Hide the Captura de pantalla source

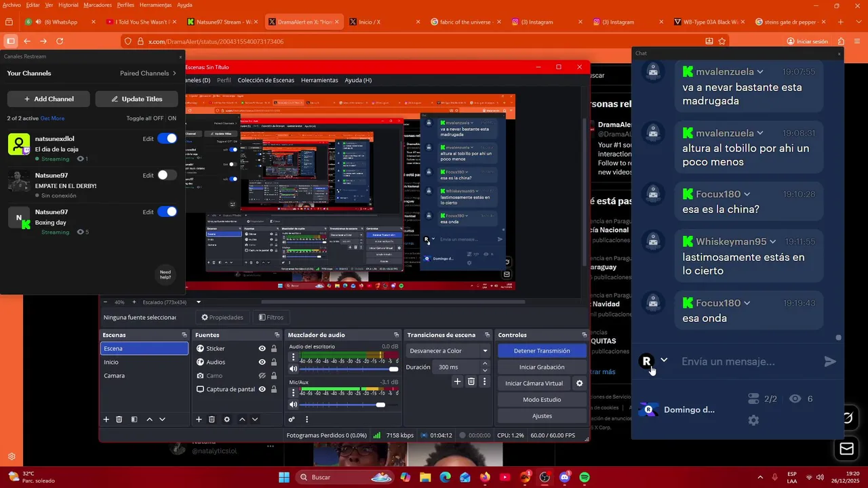[262, 389]
